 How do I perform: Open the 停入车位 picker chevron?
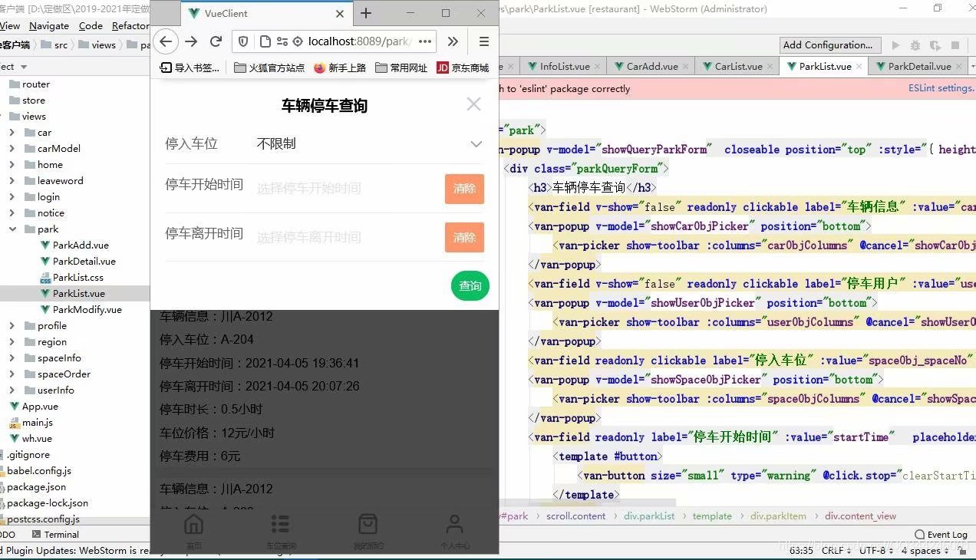click(x=476, y=144)
